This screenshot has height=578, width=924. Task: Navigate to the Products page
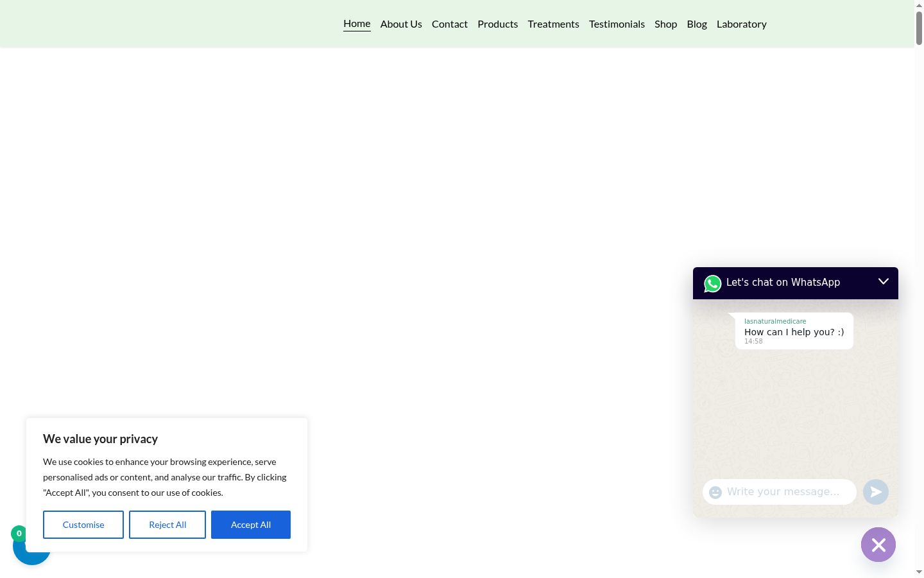498,24
